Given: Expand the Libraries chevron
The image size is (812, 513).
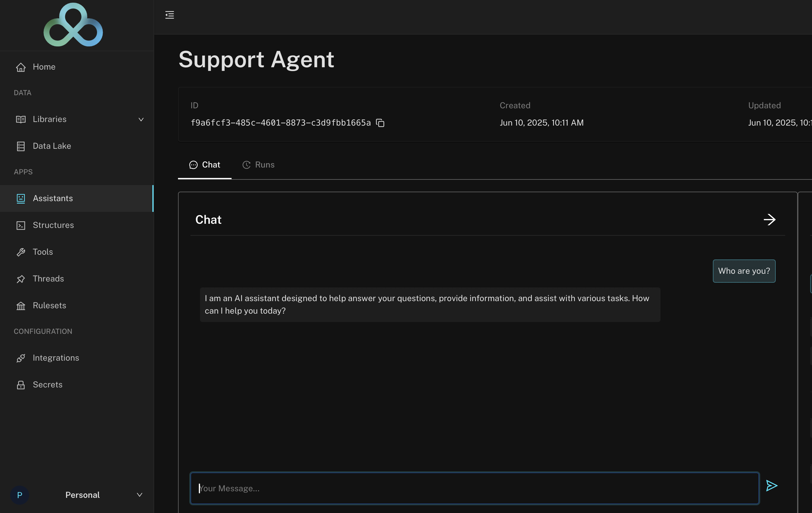Looking at the screenshot, I should pyautogui.click(x=141, y=119).
